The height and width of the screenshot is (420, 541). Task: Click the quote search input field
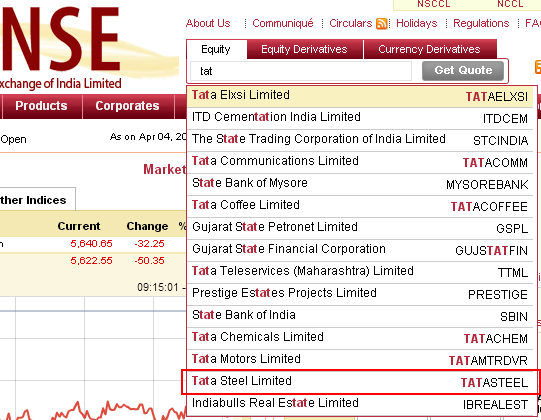pos(301,71)
